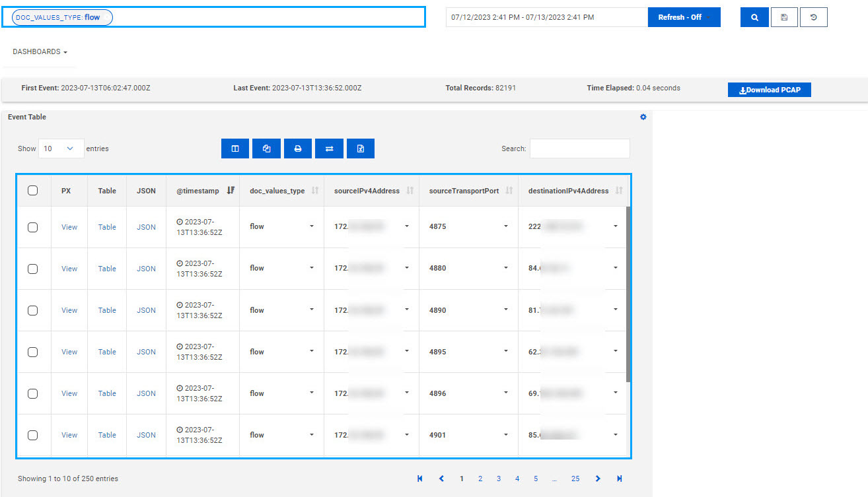
Task: Check the row with source port 4901
Action: 32,435
